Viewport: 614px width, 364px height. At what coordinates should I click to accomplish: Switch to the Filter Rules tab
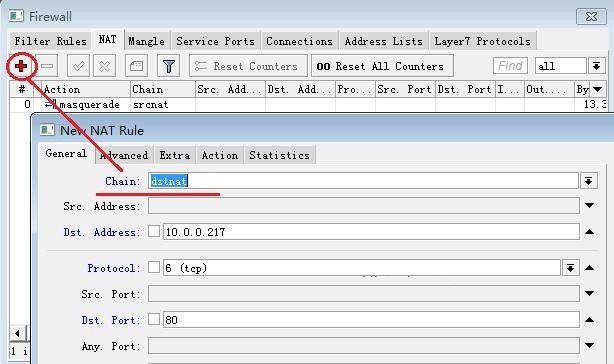50,41
